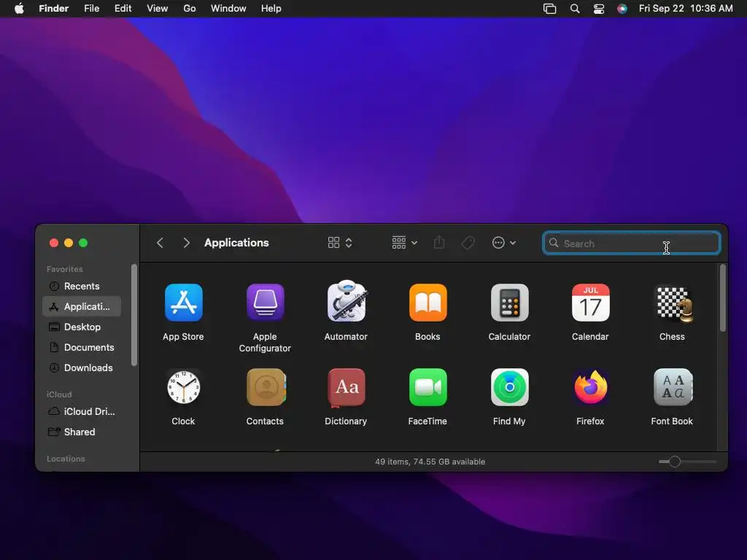The height and width of the screenshot is (560, 747).
Task: Go forward with the right chevron
Action: pyautogui.click(x=186, y=243)
